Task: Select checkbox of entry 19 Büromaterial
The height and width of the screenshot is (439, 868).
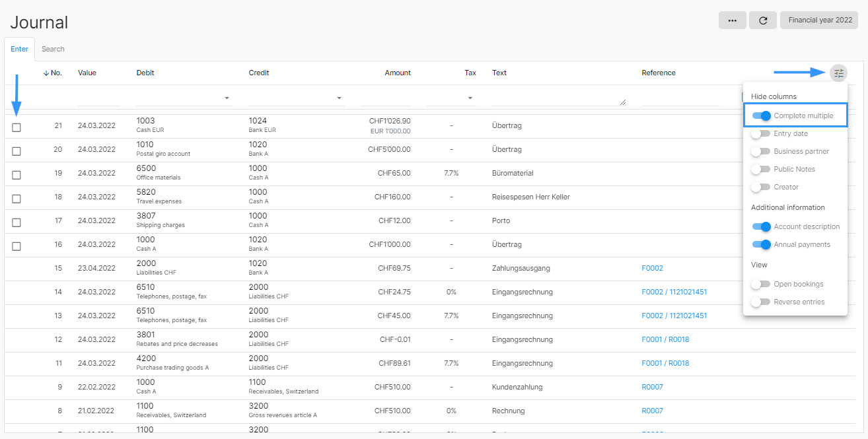Action: click(x=17, y=175)
